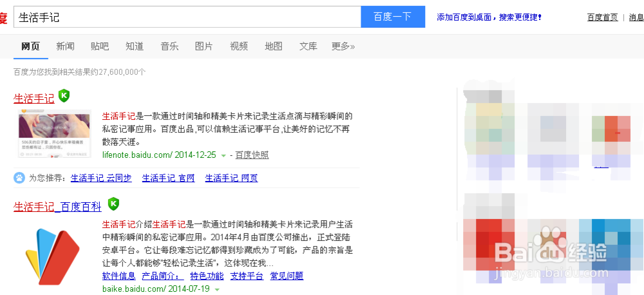The image size is (644, 295).
Task: Click the baike.baidu.com/ green URL text
Action: [x=135, y=289]
